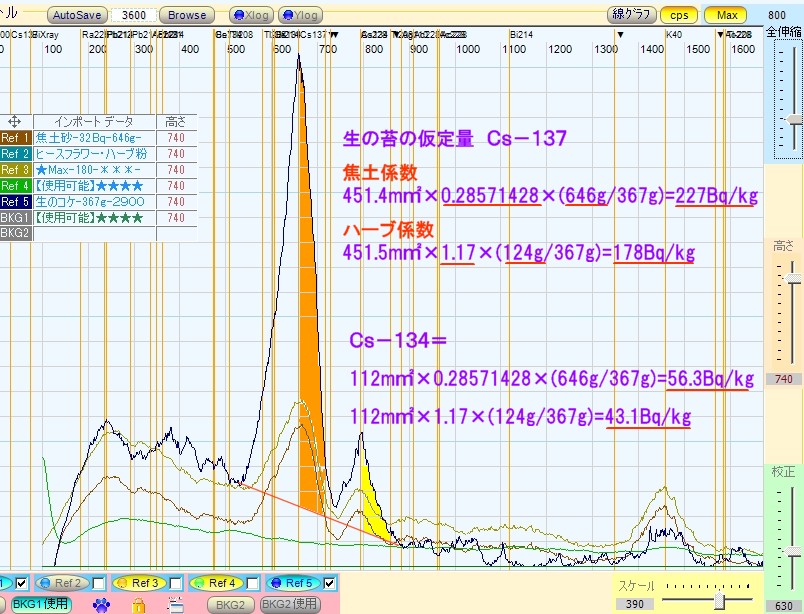Click the move handle of the import data table
This screenshot has width=804, height=614.
pos(14,122)
